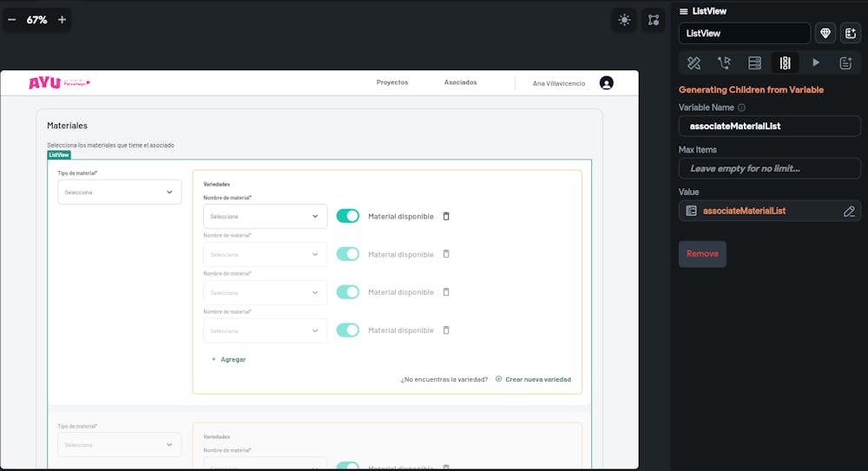
Task: Click the diamond icon beside ListView name
Action: (825, 33)
